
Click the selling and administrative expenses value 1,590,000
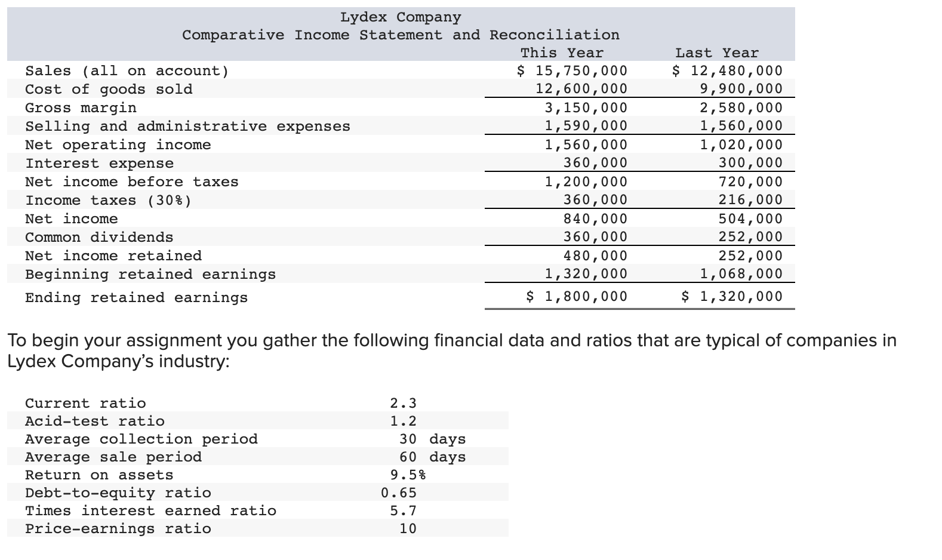(x=586, y=125)
